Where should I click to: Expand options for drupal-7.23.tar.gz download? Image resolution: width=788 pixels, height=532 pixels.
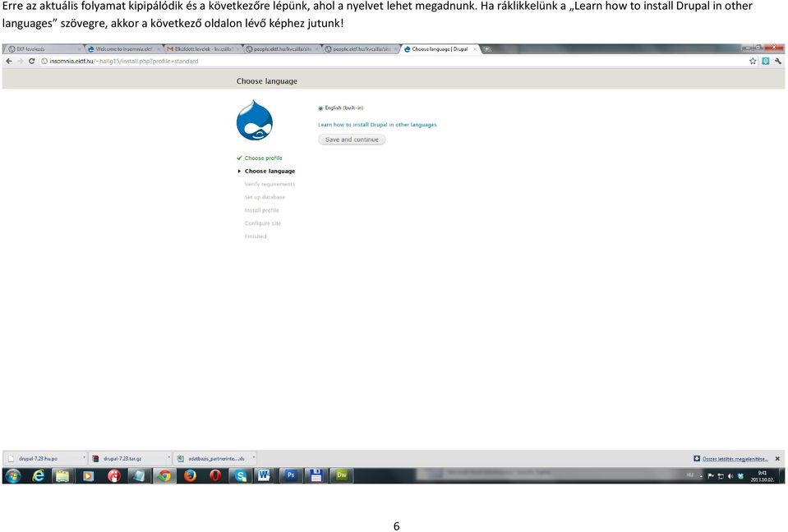pyautogui.click(x=169, y=458)
